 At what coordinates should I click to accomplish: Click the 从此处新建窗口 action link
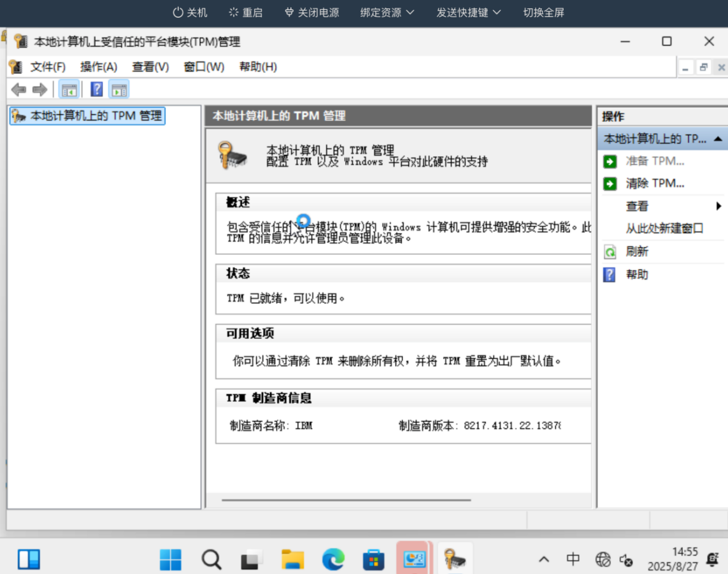664,229
